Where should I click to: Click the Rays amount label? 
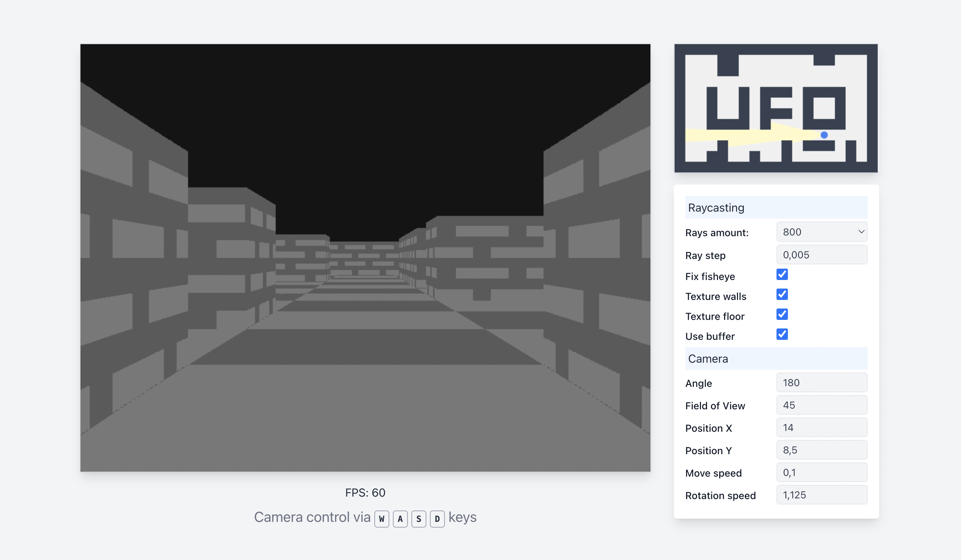[x=717, y=233]
